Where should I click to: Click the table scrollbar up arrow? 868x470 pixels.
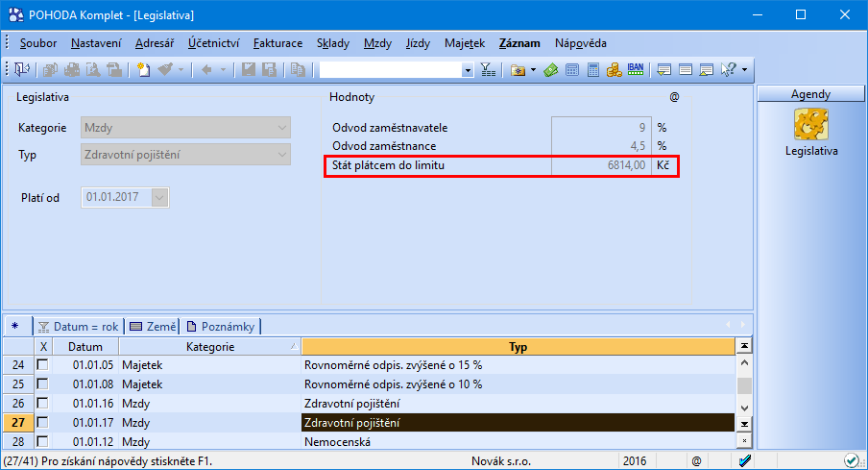click(744, 363)
